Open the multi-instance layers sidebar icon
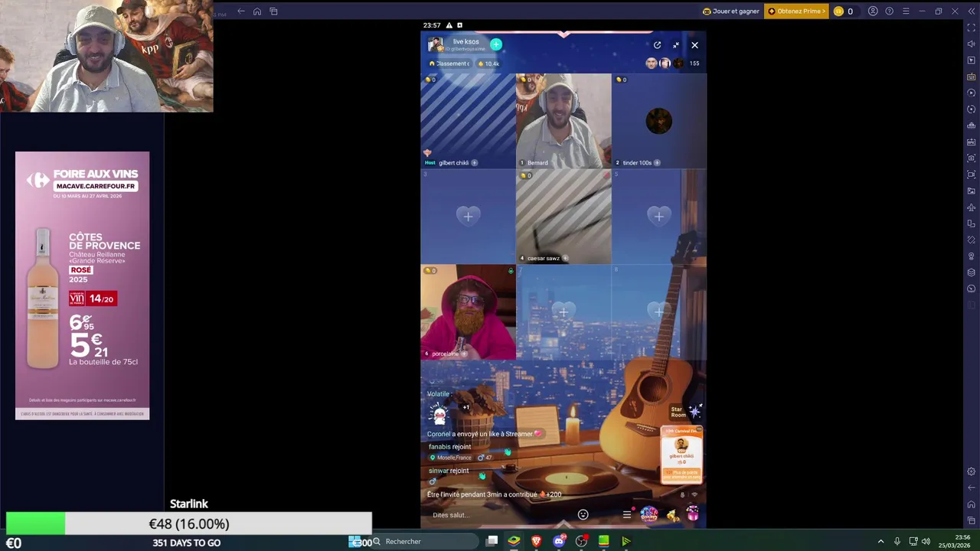The width and height of the screenshot is (980, 551). 972,272
